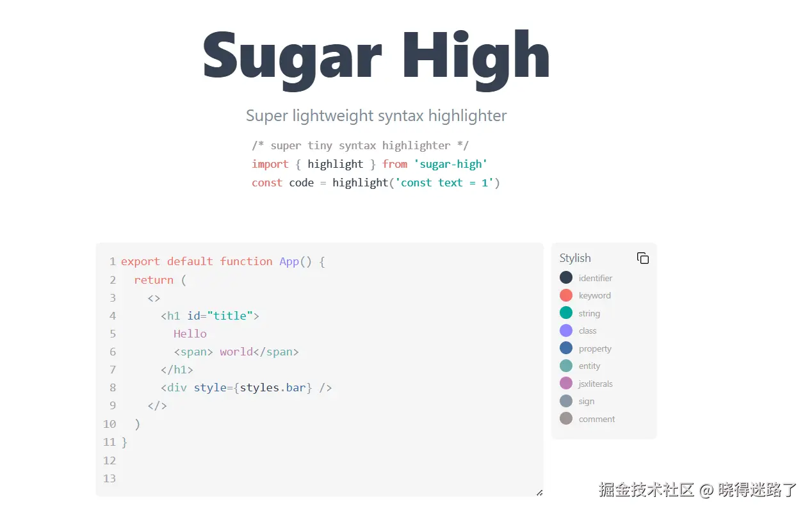Pick the sign color swatch
812x513 pixels.
point(566,401)
